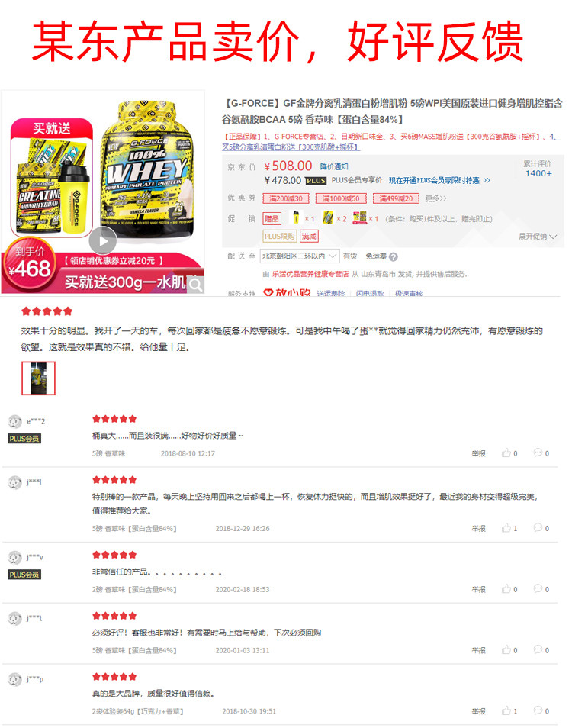The width and height of the screenshot is (572, 728).
Task: Click the magnifier icon on the product image
Action: coord(196,284)
